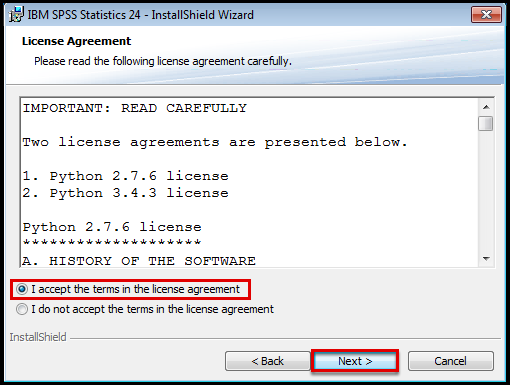Click the empty scrollbar track below the thumb
510x385 pixels.
(x=486, y=191)
